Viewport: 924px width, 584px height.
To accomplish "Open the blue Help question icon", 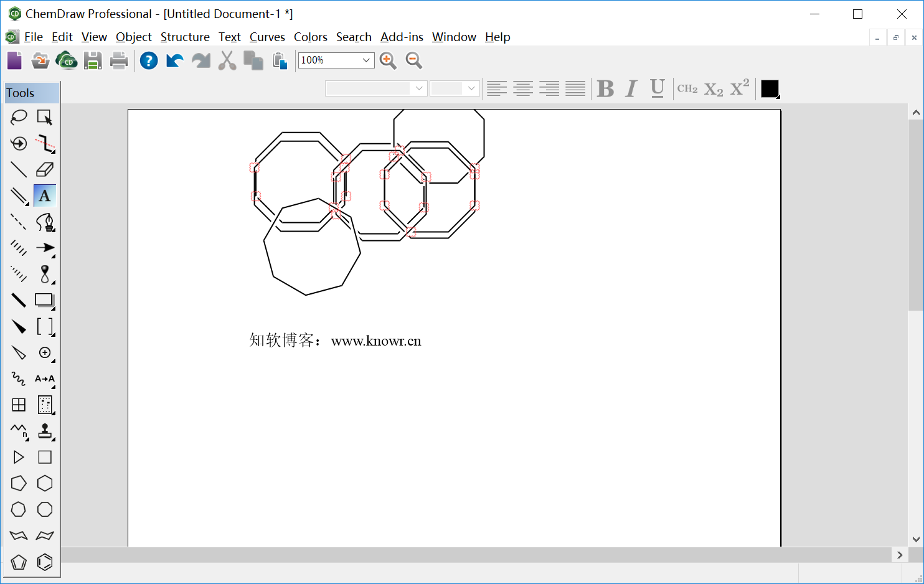I will pyautogui.click(x=149, y=60).
